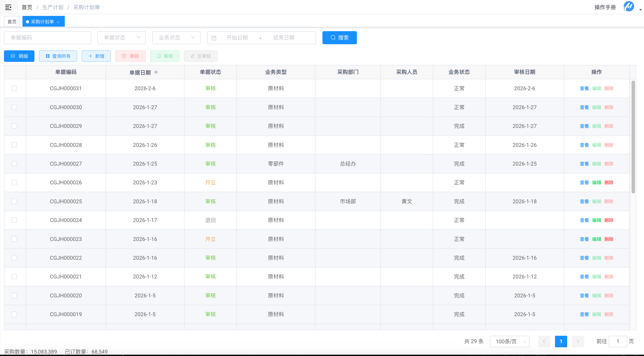644x356 pixels.
Task: Click the 单据编码 search input field
Action: coord(48,38)
